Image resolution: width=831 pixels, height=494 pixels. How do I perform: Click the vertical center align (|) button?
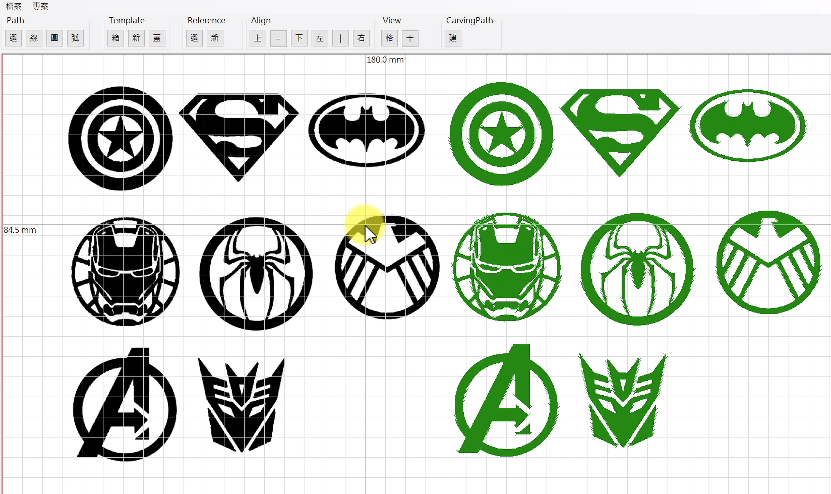pos(340,38)
